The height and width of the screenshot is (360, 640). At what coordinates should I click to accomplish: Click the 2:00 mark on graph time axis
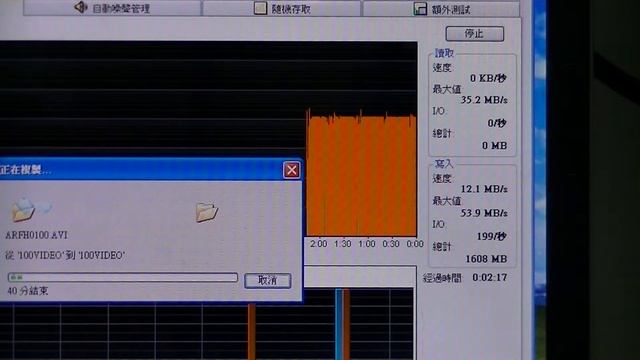[x=318, y=244]
